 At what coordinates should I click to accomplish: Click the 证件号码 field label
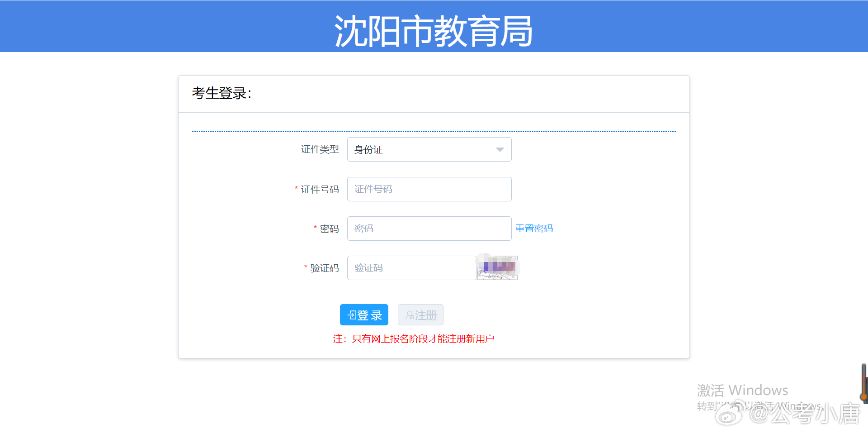[x=320, y=190]
